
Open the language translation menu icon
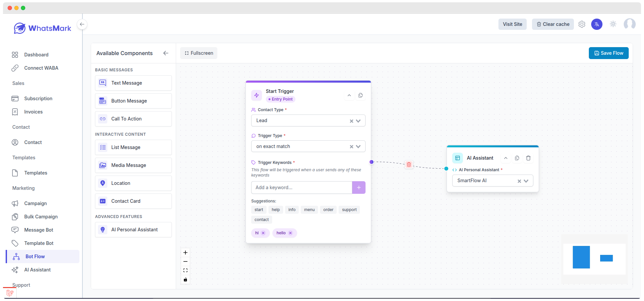[597, 24]
